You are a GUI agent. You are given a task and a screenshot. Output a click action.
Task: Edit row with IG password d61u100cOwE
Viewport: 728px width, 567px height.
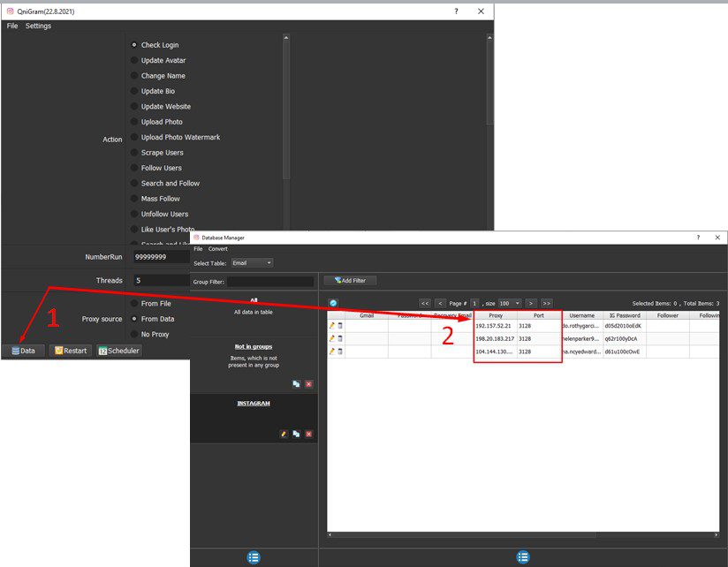coord(332,352)
